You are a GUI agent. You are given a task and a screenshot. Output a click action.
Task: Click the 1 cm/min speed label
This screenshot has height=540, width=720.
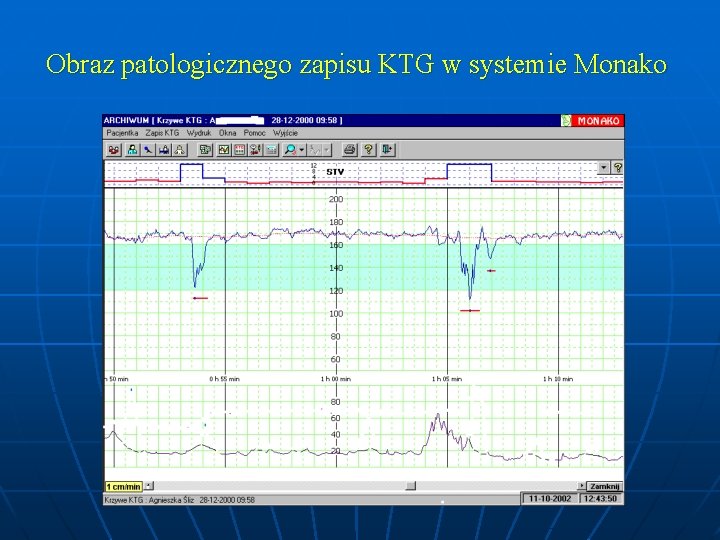pyautogui.click(x=124, y=487)
